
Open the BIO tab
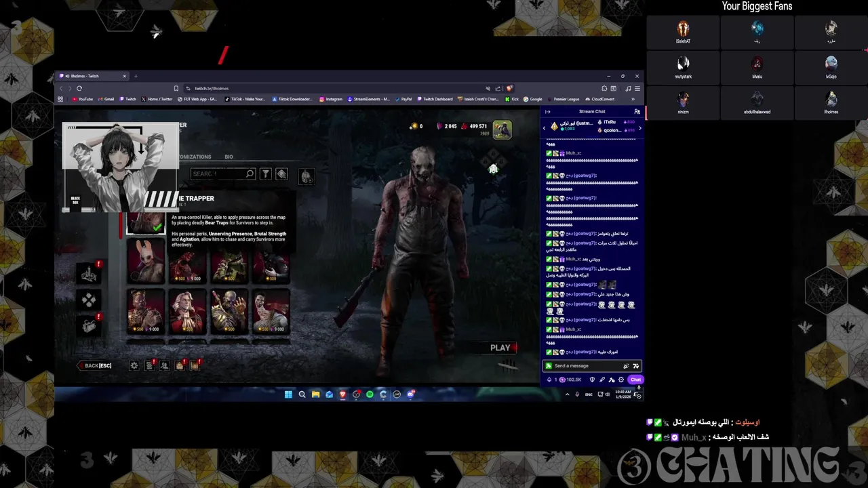[229, 157]
